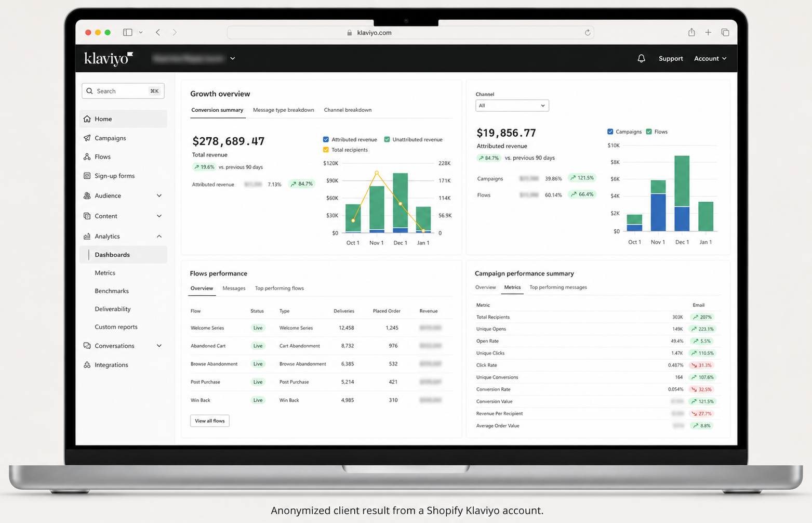Screen dimensions: 812x523
Task: Click the Abandoned Cart flow name
Action: pyautogui.click(x=208, y=346)
